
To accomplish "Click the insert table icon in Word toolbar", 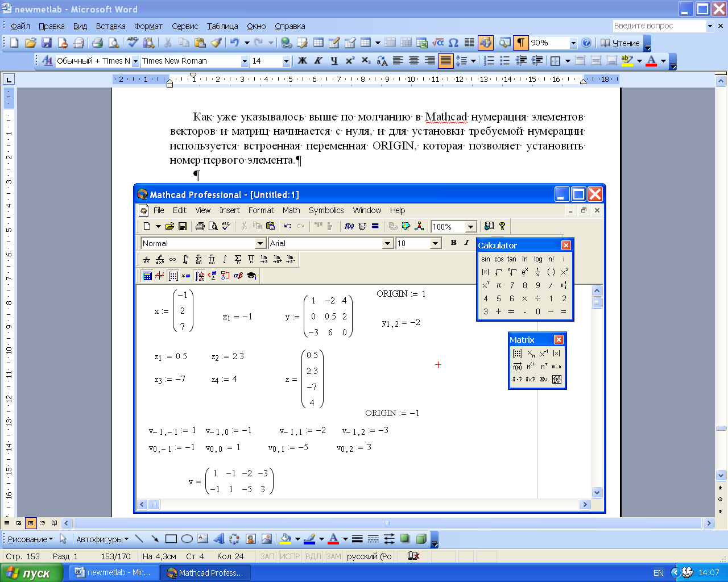I will [x=318, y=43].
